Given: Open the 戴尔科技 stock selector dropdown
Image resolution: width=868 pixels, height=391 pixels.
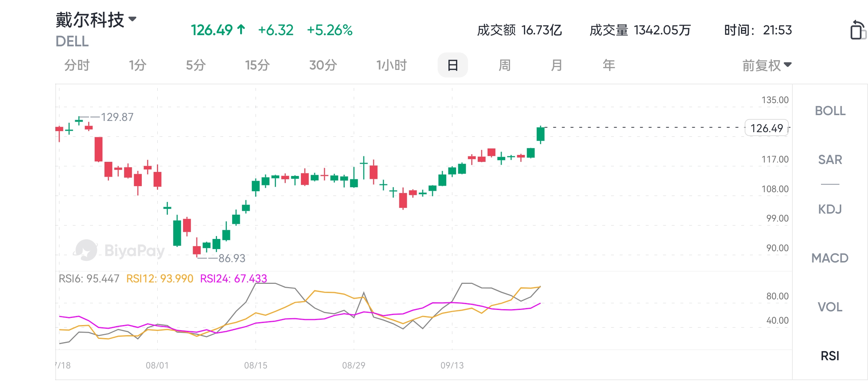Looking at the screenshot, I should (x=96, y=20).
